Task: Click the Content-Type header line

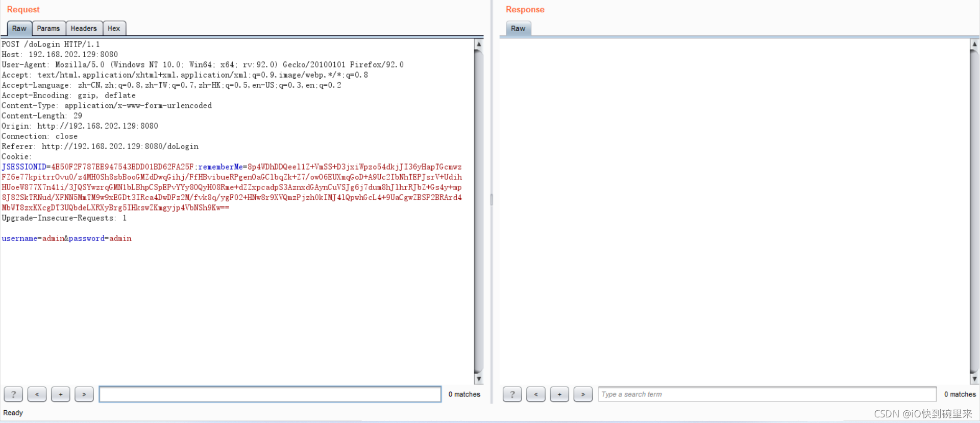Action: pos(107,106)
